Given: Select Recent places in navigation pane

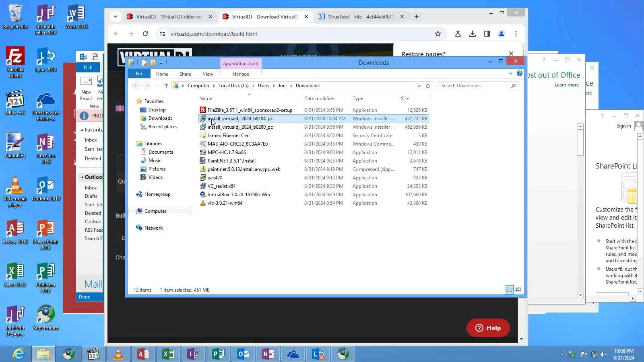Looking at the screenshot, I should (x=163, y=127).
